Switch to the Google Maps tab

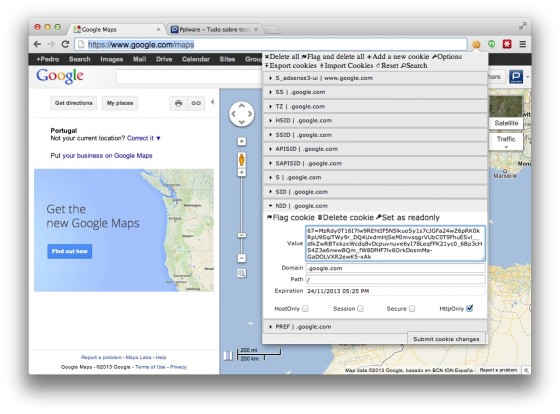click(116, 30)
